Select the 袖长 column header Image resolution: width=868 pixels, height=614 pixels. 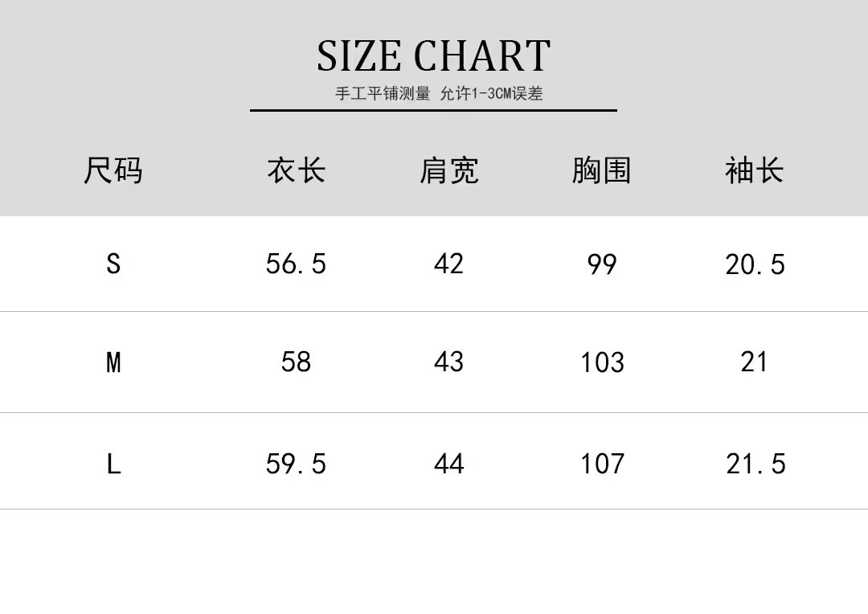(x=754, y=170)
